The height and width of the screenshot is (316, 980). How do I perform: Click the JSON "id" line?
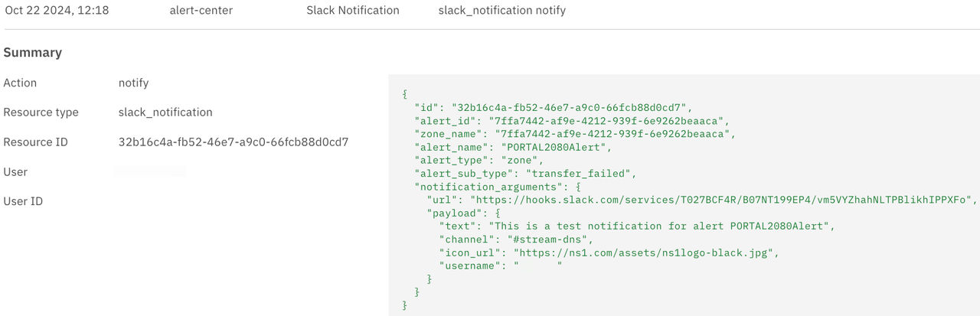pyautogui.click(x=553, y=107)
